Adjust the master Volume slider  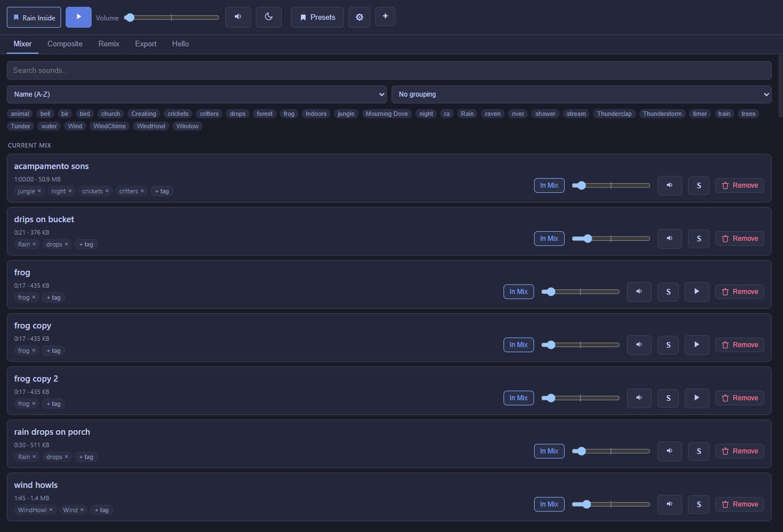(x=171, y=18)
